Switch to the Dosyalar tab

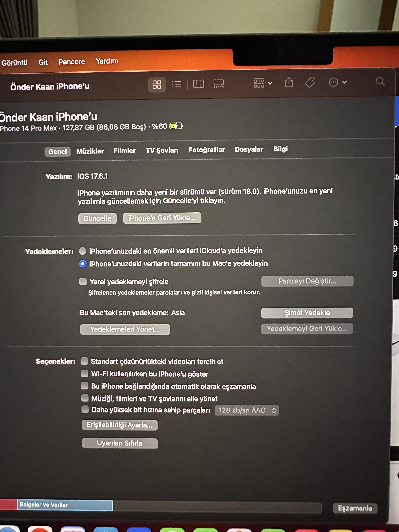coord(249,149)
